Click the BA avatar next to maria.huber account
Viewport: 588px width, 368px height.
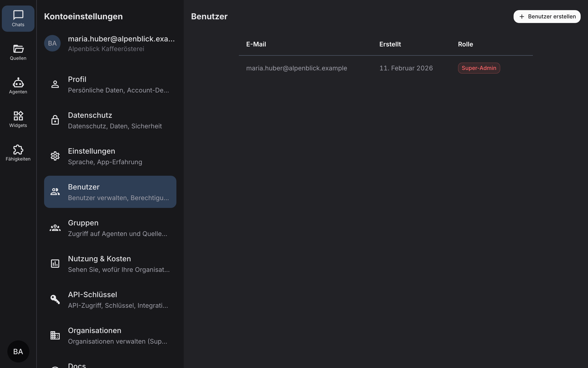52,43
